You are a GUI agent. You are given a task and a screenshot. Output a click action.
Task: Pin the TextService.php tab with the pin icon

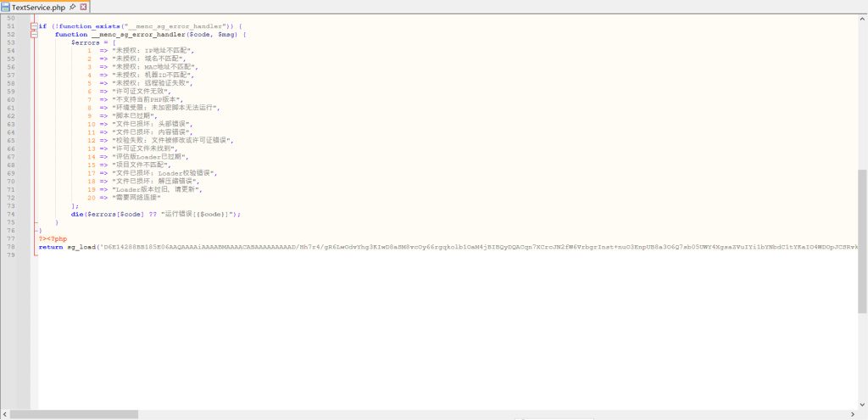point(72,7)
